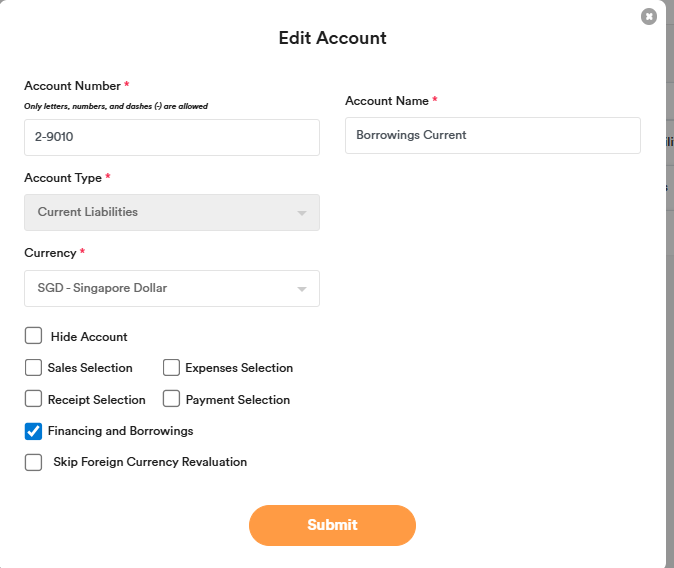The width and height of the screenshot is (674, 568).
Task: Click the Financing and Borrowings label
Action: (x=120, y=431)
